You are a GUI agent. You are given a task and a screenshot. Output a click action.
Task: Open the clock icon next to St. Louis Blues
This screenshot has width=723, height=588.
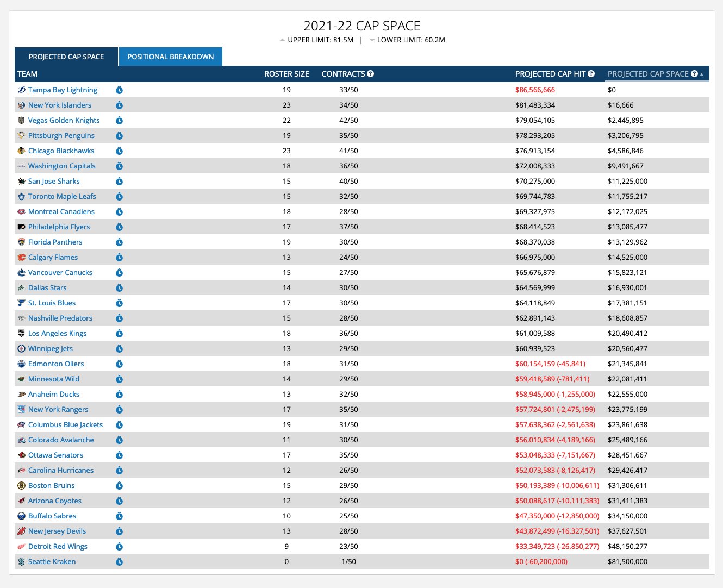[119, 303]
